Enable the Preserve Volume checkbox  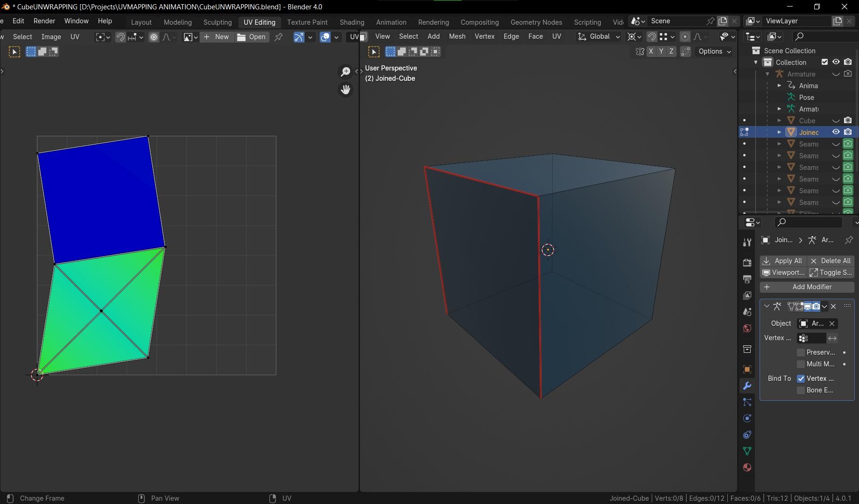[x=801, y=352]
